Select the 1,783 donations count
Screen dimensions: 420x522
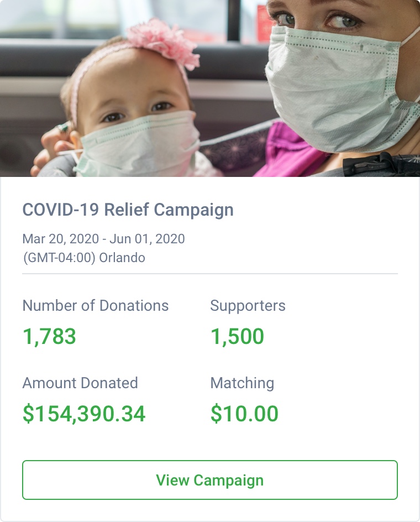coord(49,336)
